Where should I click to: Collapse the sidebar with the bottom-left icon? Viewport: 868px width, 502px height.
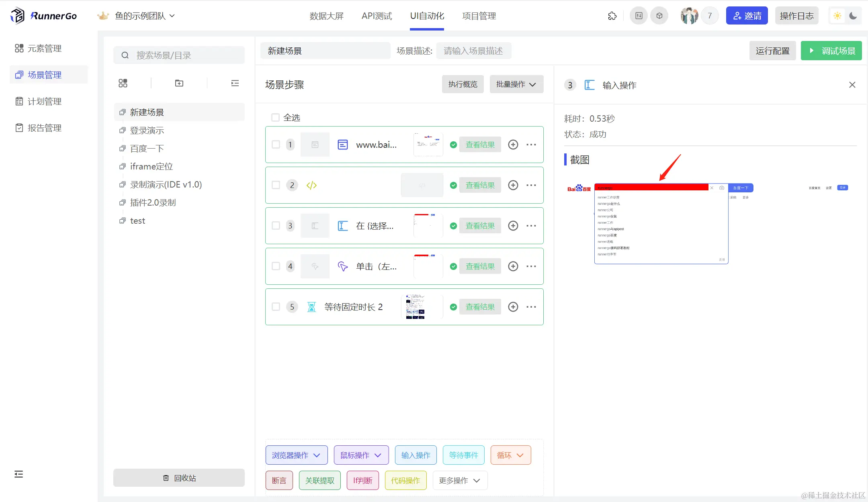click(18, 474)
